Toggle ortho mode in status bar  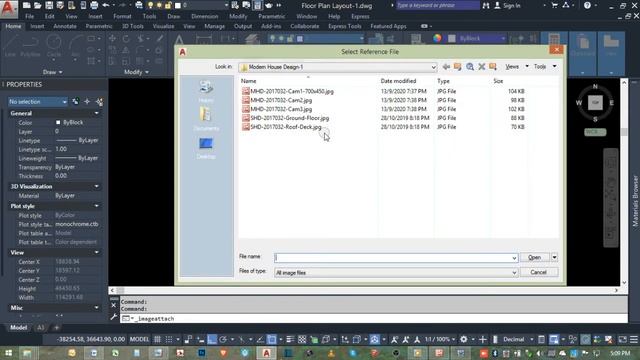[x=211, y=339]
